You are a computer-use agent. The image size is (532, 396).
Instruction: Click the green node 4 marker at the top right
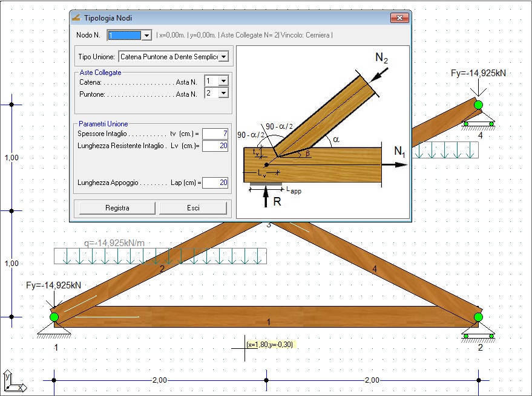click(478, 105)
